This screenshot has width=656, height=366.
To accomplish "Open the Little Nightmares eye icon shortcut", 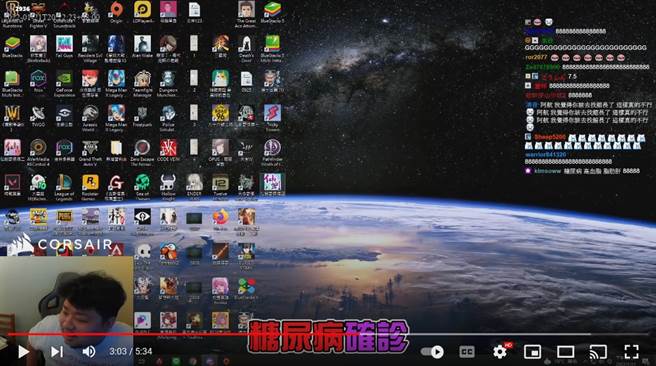I will click(x=143, y=220).
